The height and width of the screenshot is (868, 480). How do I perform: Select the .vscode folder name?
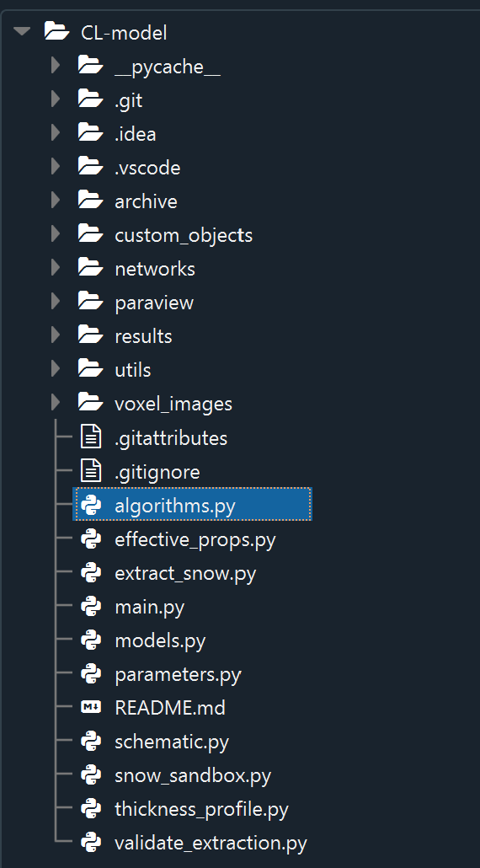click(x=147, y=168)
